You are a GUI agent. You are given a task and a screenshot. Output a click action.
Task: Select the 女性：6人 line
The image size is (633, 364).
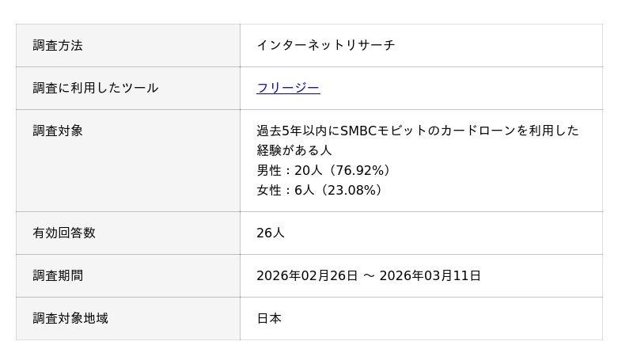(x=319, y=190)
